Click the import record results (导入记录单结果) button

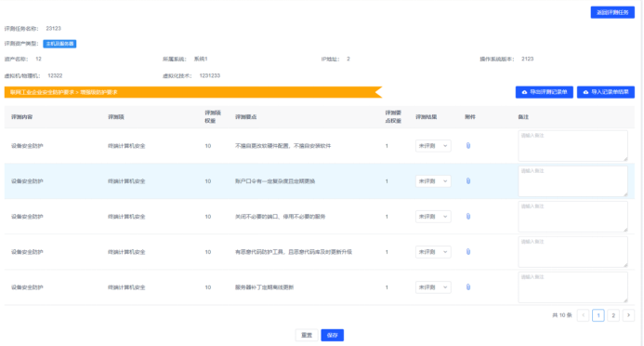click(605, 92)
